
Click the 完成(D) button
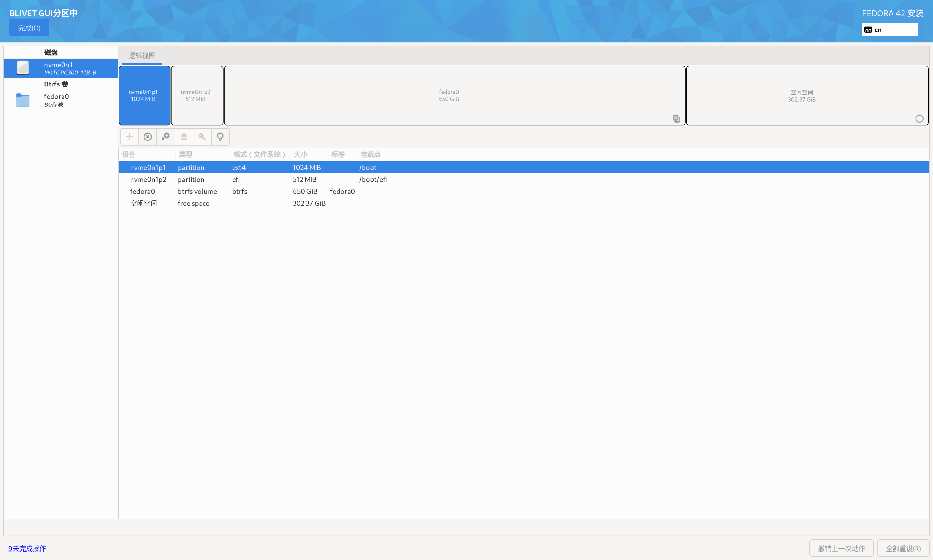29,28
